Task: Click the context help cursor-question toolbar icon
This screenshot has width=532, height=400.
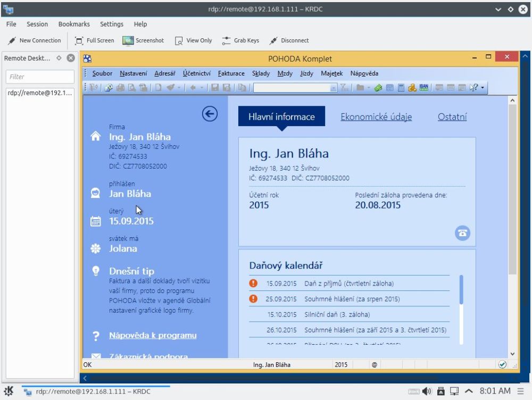Action: point(473,88)
